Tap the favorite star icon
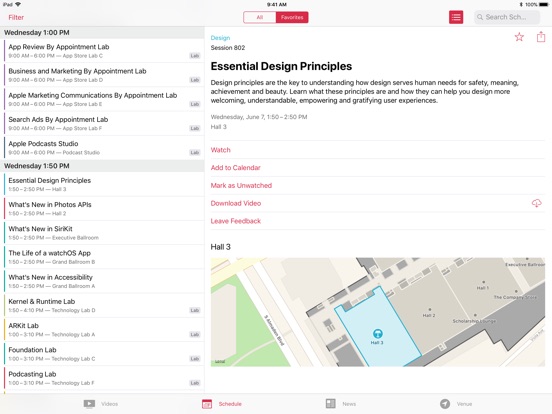 pos(519,37)
